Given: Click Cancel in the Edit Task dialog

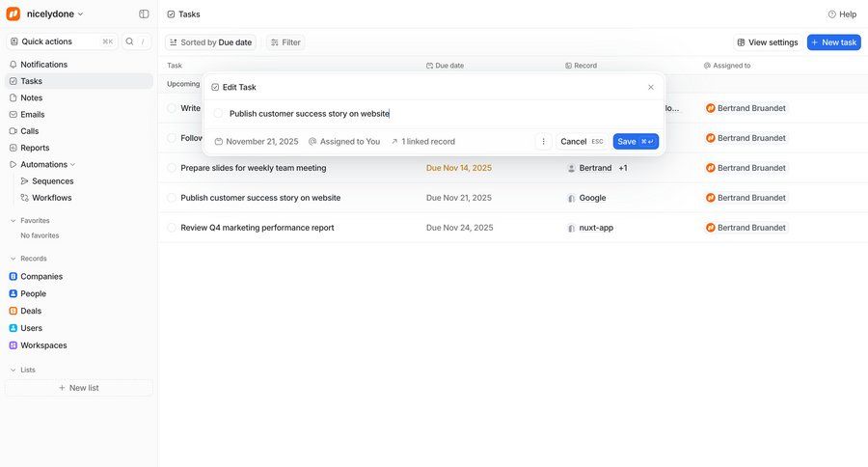Looking at the screenshot, I should point(582,141).
